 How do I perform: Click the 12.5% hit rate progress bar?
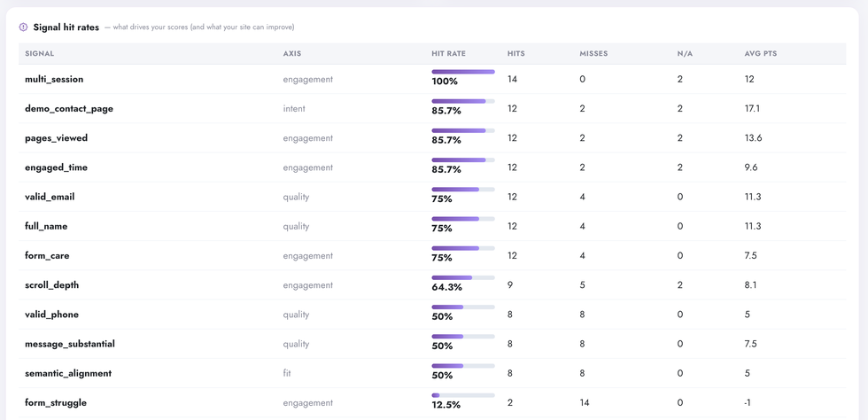(463, 395)
